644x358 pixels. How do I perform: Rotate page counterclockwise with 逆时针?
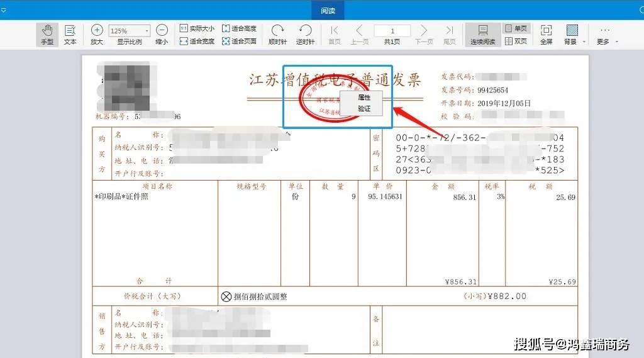click(x=305, y=34)
